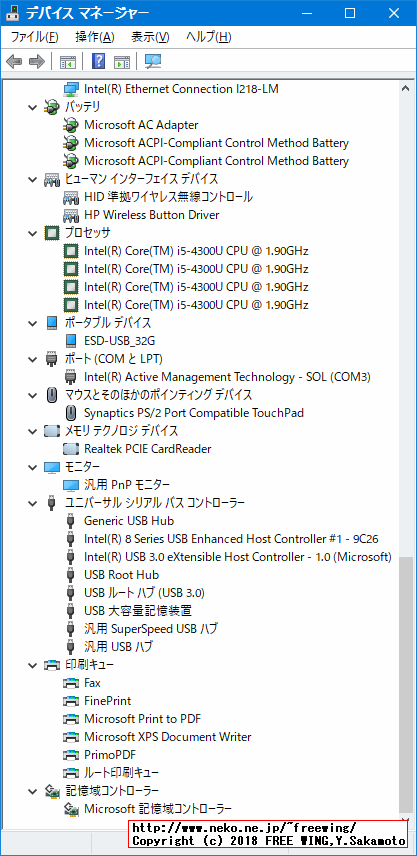
Task: Collapse the ポータブル デバイス category
Action: [x=32, y=323]
